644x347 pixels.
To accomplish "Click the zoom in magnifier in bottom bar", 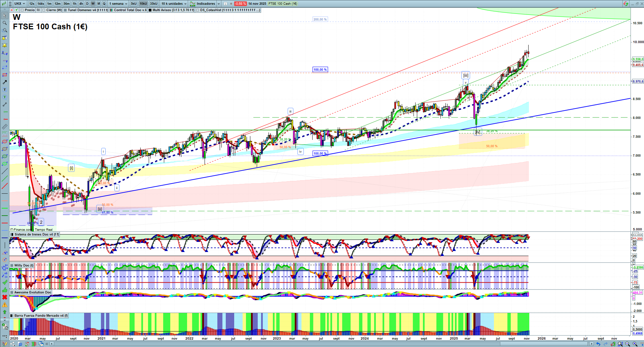I will point(635,344).
